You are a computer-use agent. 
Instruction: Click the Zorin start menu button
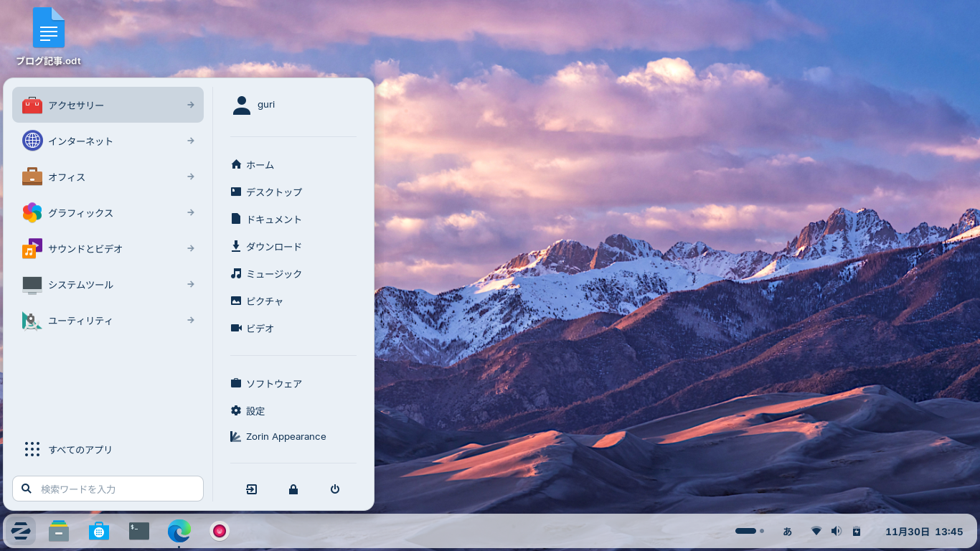coord(21,531)
